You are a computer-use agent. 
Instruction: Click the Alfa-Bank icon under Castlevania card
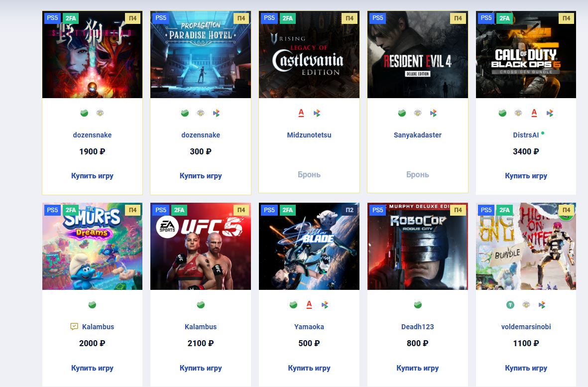301,113
